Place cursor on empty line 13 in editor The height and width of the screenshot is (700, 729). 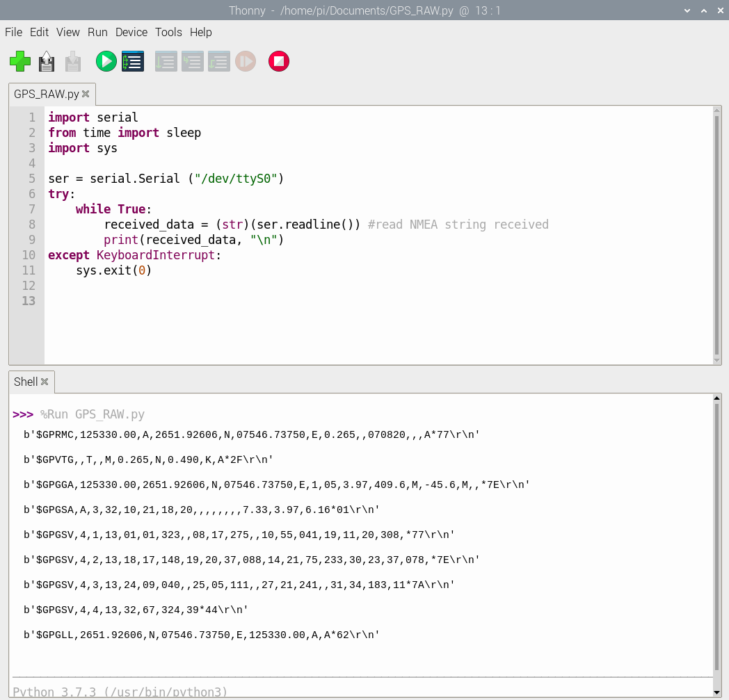click(209, 301)
